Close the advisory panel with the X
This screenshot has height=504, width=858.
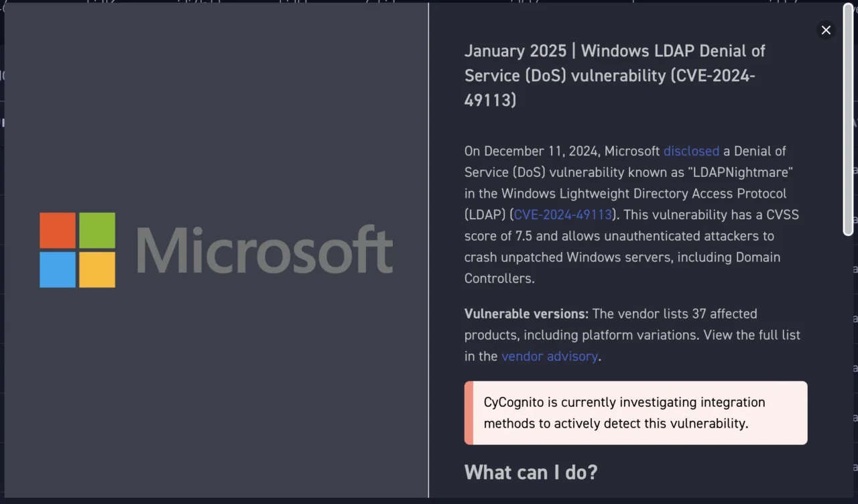pos(826,30)
